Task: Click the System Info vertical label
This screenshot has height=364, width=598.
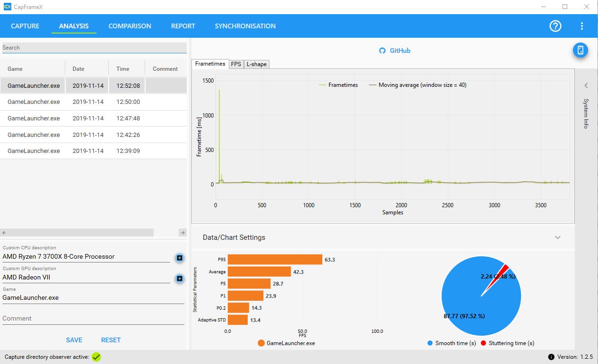Action: 586,113
